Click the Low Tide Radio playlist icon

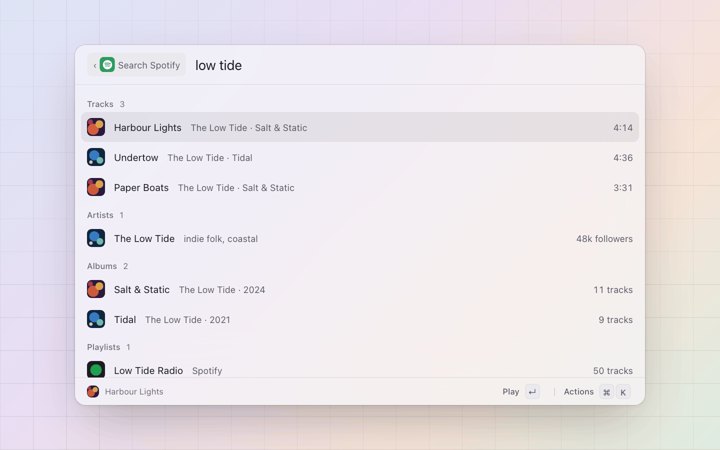[x=96, y=369]
